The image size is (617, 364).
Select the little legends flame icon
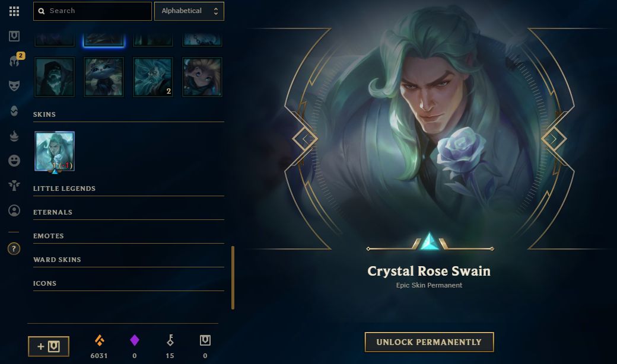(14, 136)
